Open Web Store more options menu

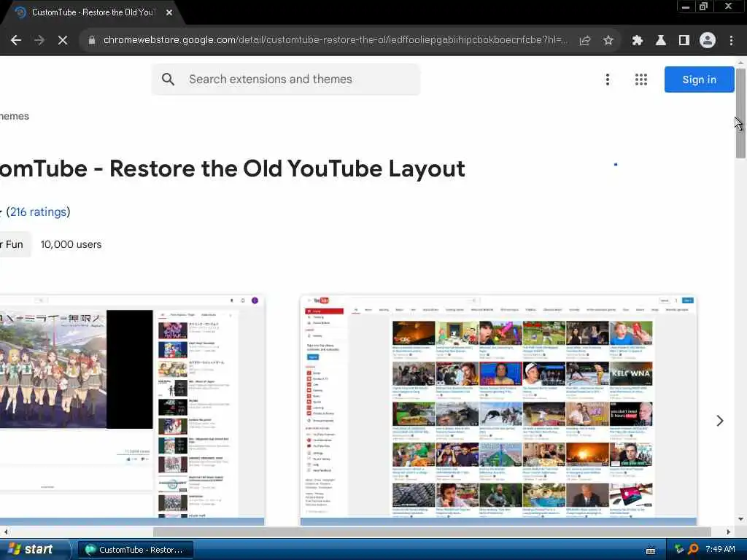pyautogui.click(x=608, y=79)
